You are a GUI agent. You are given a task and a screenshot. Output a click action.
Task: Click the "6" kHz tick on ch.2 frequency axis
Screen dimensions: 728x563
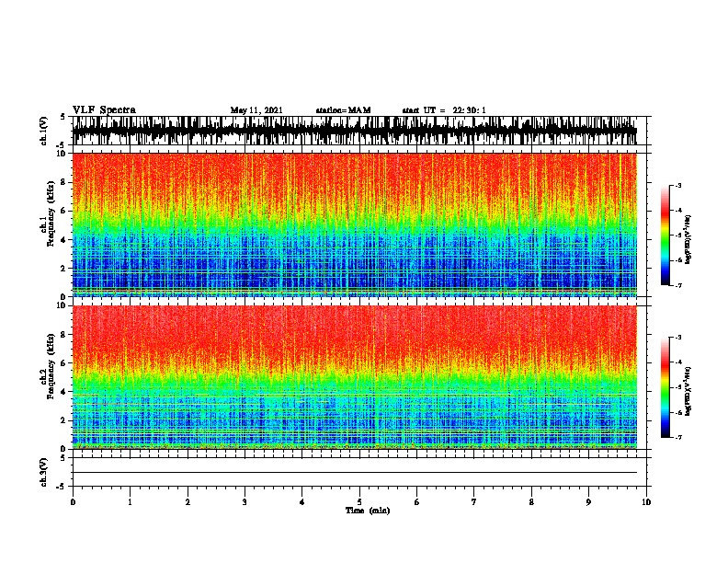click(x=64, y=363)
